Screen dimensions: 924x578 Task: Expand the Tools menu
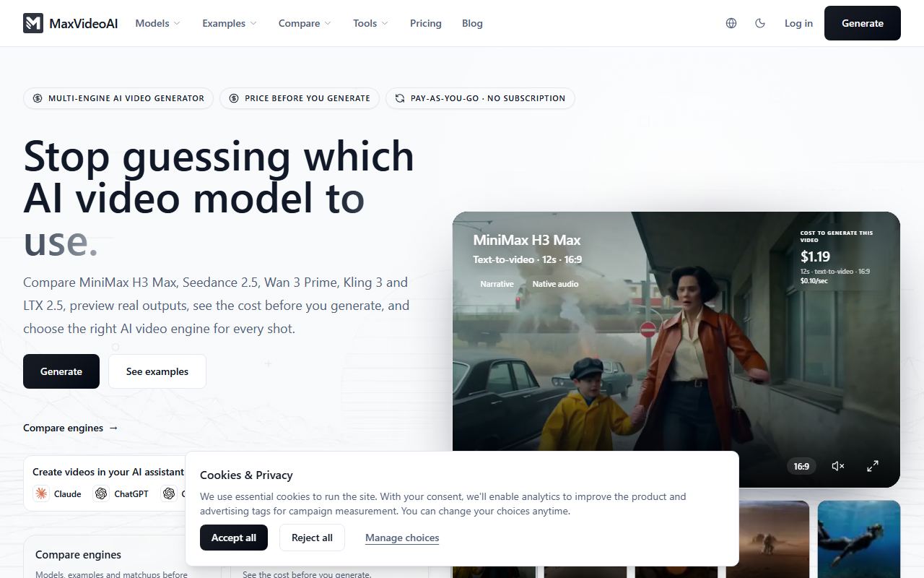(371, 23)
